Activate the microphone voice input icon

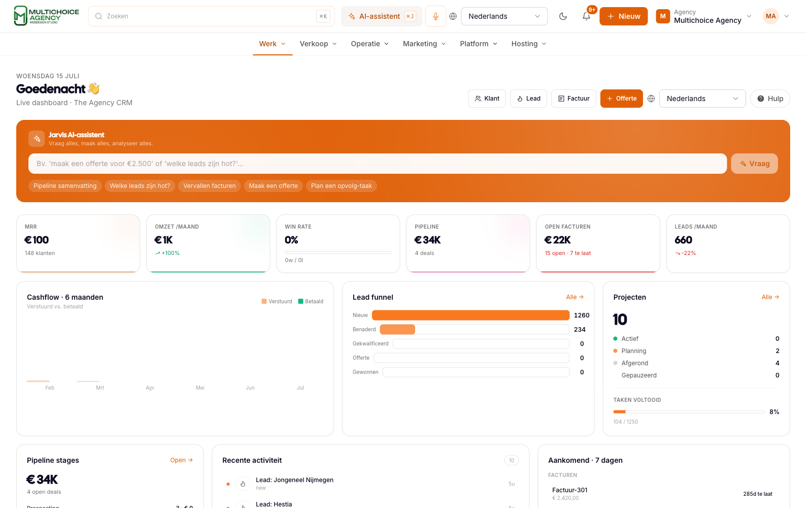[x=435, y=16]
